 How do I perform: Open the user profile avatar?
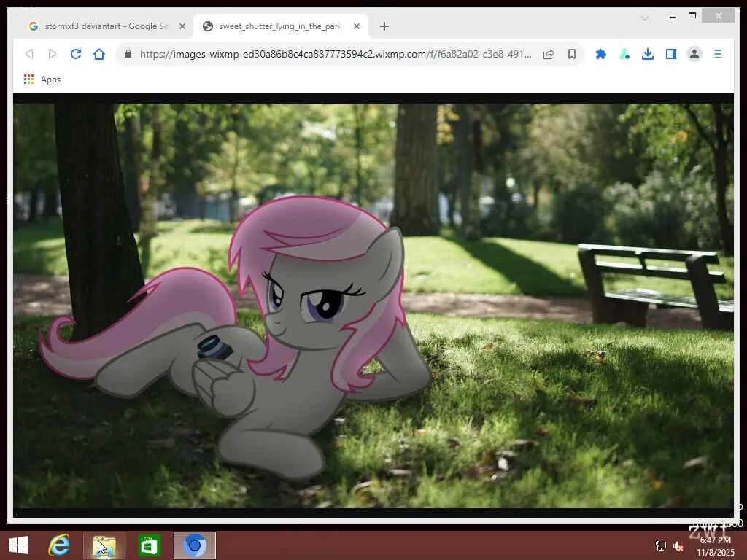pos(694,54)
